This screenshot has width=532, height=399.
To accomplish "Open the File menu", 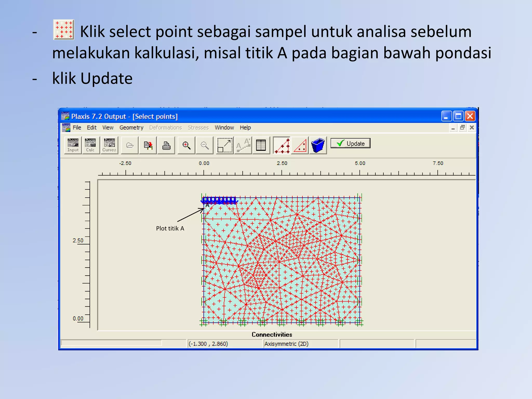I will click(77, 128).
